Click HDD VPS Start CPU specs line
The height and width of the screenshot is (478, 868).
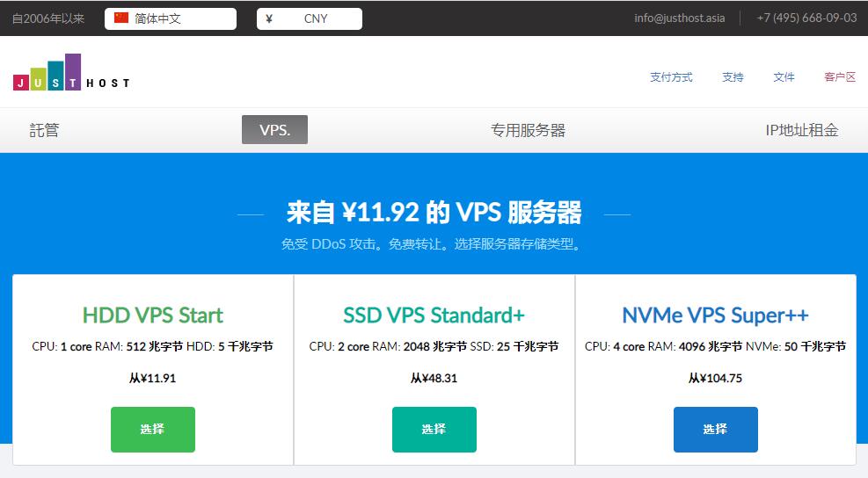153,346
